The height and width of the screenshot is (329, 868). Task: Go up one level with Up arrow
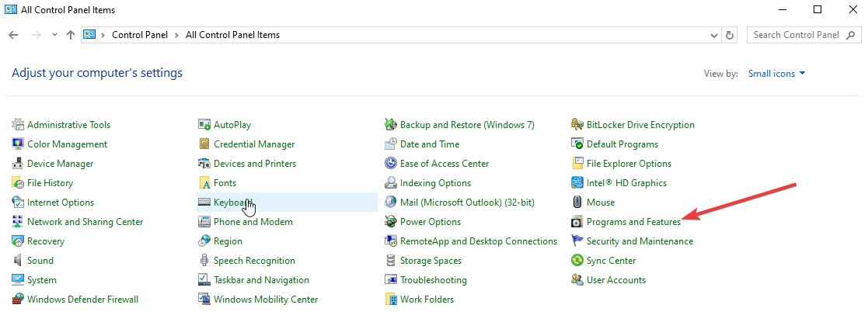tap(70, 35)
